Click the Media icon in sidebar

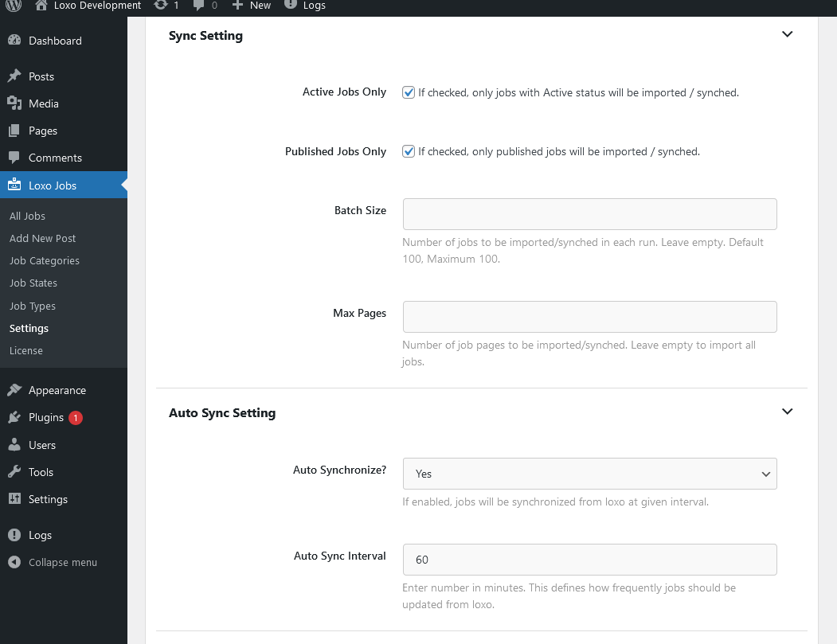(x=14, y=103)
